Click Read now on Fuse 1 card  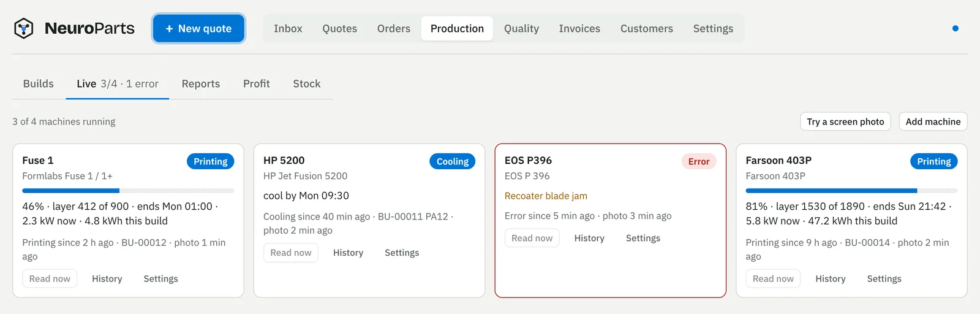point(50,278)
